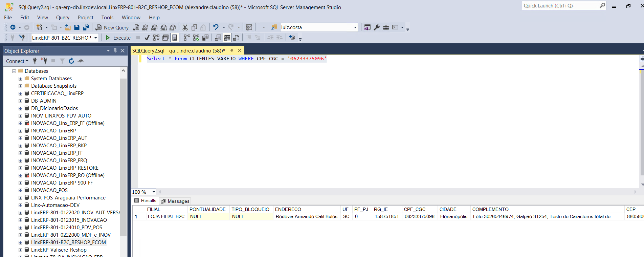Image resolution: width=644 pixels, height=257 pixels.
Task: Click the query editor horizontal scrollbar
Action: [397, 192]
